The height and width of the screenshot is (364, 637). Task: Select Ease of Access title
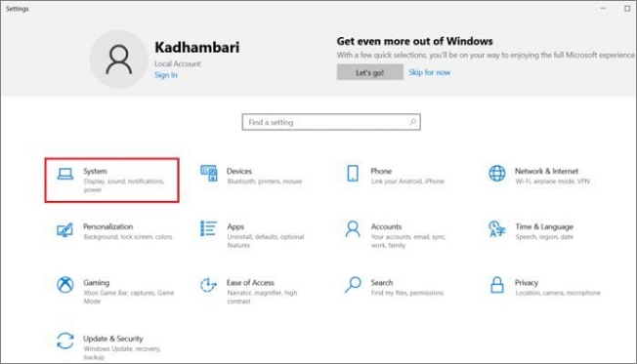(x=250, y=282)
